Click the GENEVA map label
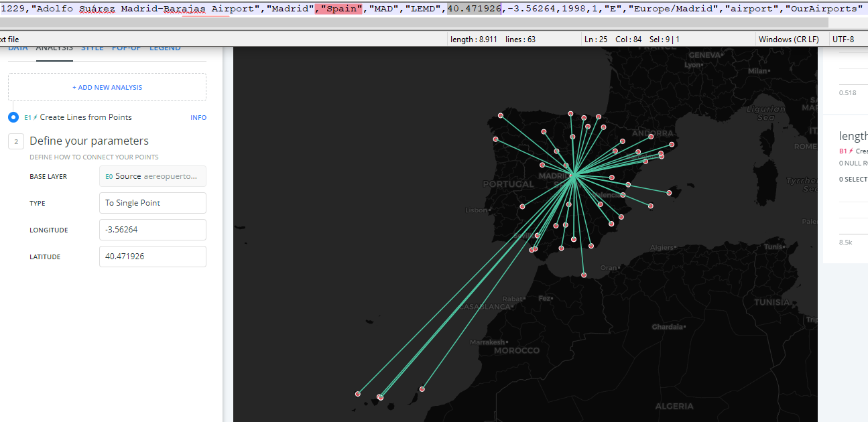 click(x=704, y=55)
